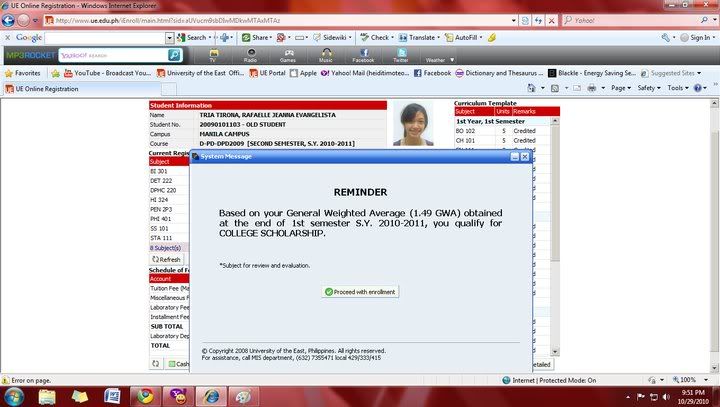Click MP3 Rocket search magnifier button
This screenshot has height=407, width=720.
(174, 55)
